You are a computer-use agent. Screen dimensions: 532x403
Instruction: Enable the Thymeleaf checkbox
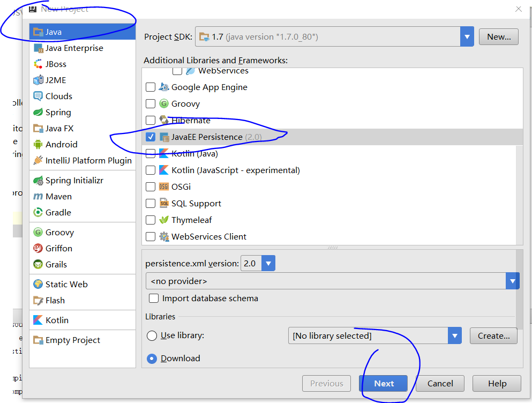click(151, 220)
